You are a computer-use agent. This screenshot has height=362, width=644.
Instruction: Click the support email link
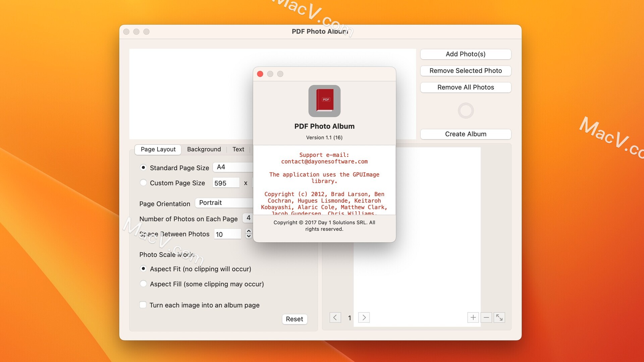tap(324, 161)
